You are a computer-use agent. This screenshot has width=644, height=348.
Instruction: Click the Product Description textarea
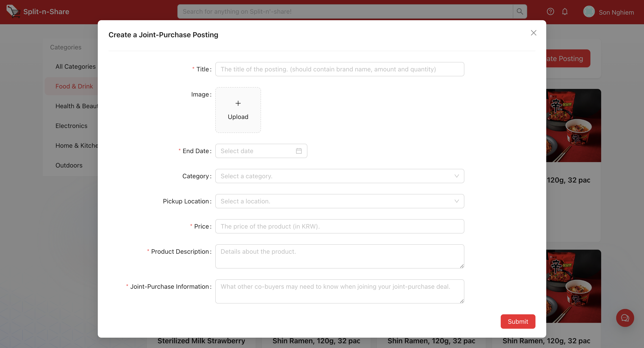[x=339, y=256]
